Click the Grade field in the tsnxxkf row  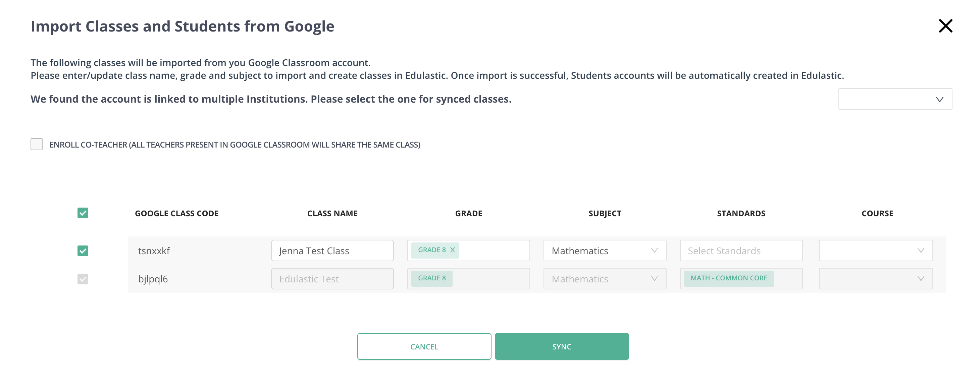(495, 250)
